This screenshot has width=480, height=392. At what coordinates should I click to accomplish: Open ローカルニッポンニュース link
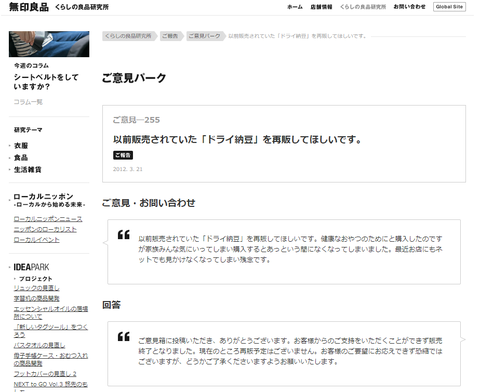click(48, 219)
